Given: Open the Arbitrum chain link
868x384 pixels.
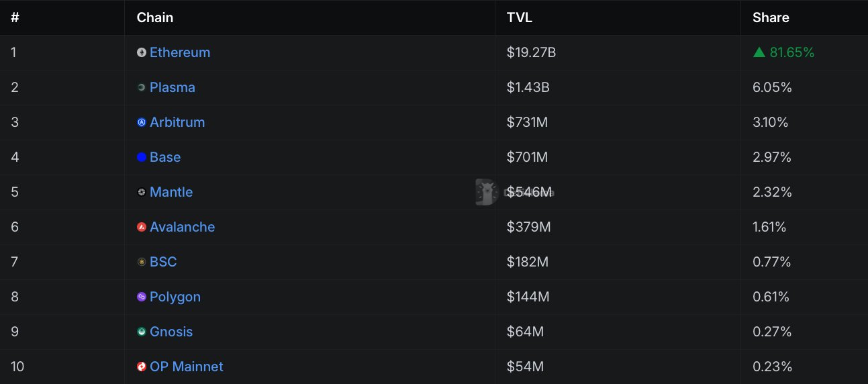Looking at the screenshot, I should [177, 122].
